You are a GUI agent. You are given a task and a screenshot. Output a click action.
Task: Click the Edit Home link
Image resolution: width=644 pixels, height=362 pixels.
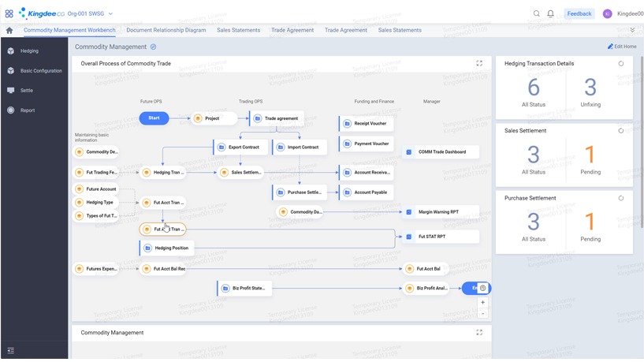tap(622, 47)
